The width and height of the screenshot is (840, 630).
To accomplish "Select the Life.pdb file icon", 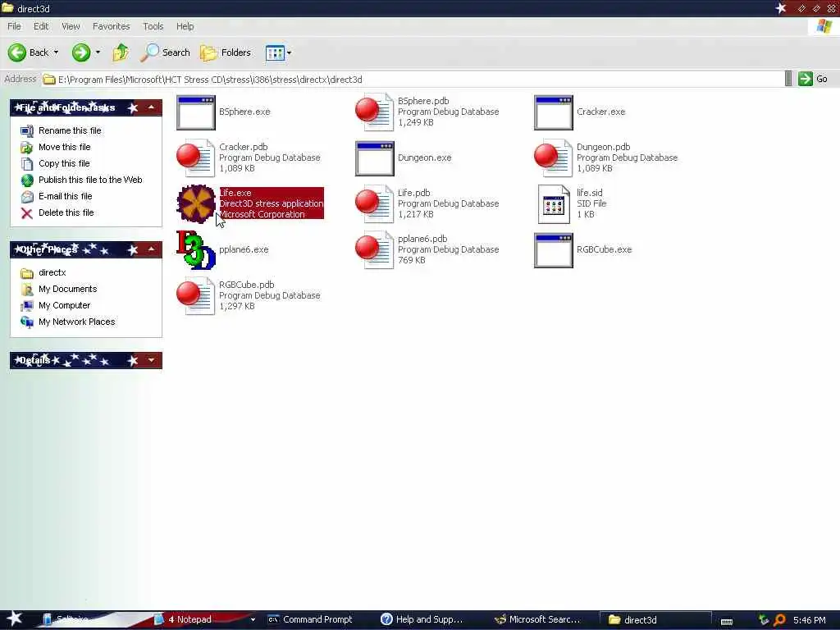I will click(374, 204).
